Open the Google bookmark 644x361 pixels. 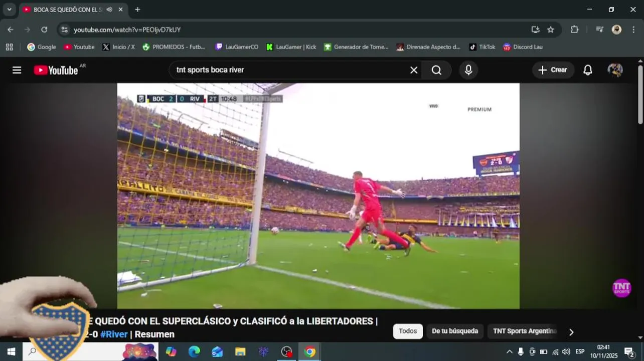[x=42, y=47]
